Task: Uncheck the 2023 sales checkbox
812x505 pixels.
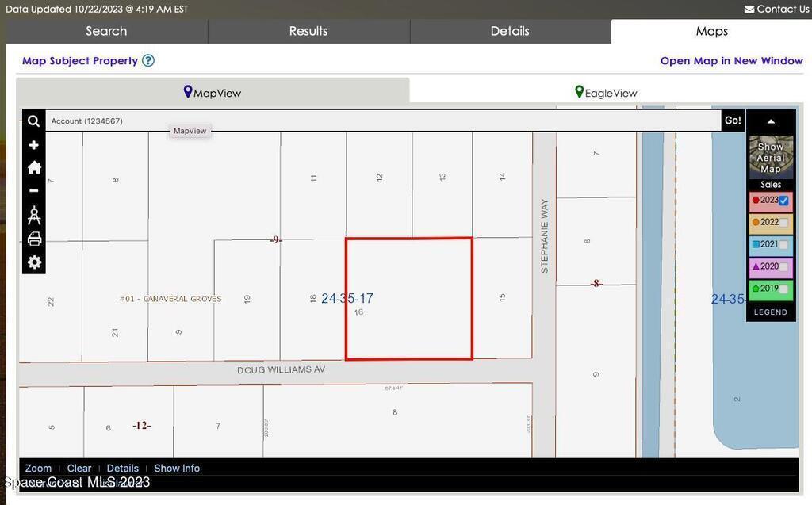Action: tap(783, 201)
